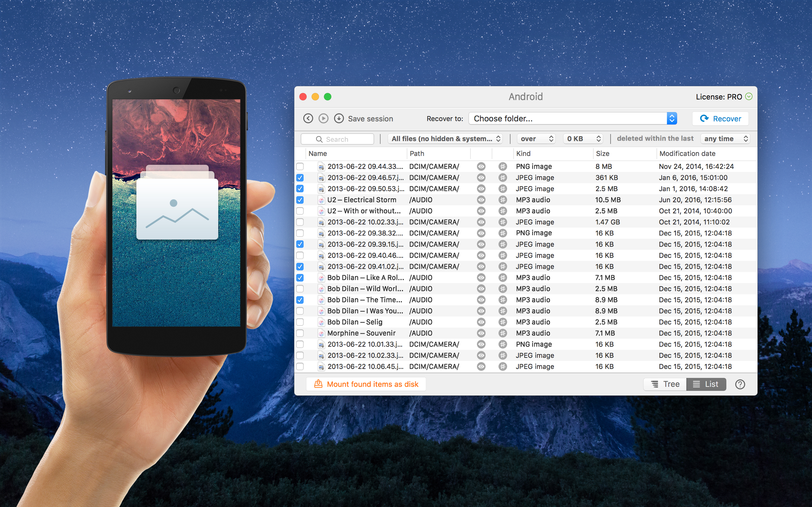Click the Save session download icon
812x507 pixels.
[x=339, y=119]
